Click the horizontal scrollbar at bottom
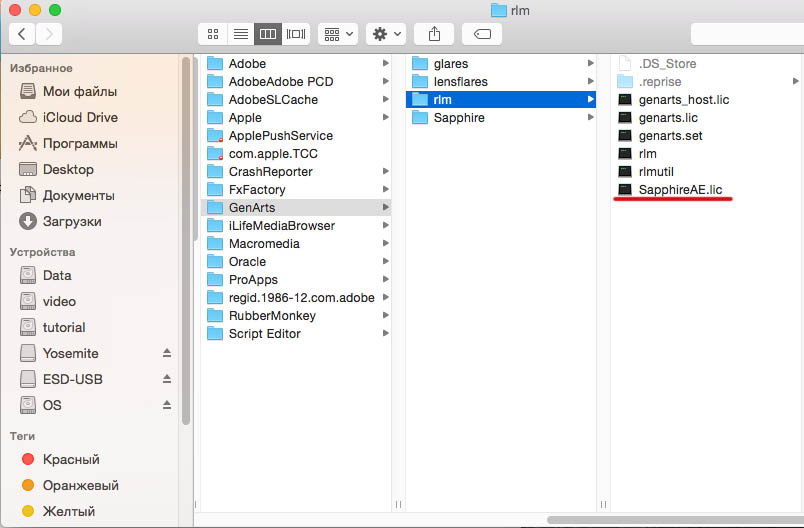Screen dimensions: 804x528 tap(675, 520)
